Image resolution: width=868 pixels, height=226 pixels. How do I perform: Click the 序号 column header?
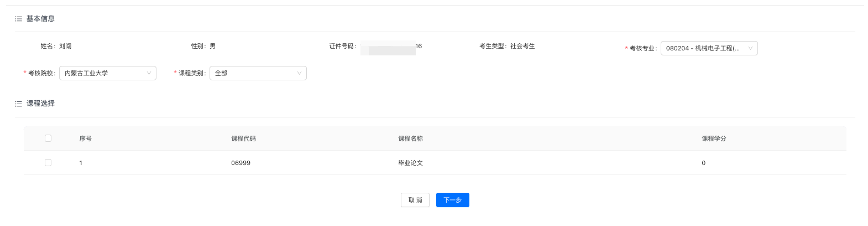(x=85, y=138)
